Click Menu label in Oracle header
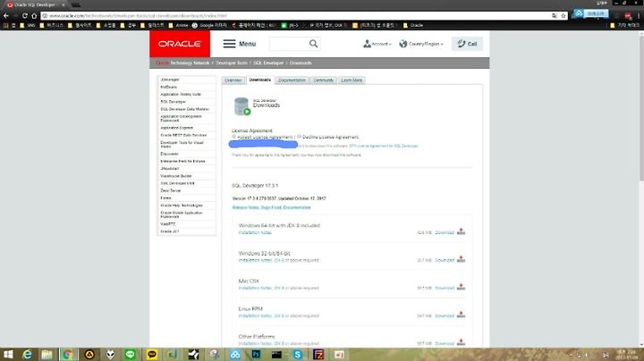Image resolution: width=644 pixels, height=361 pixels. 247,44
